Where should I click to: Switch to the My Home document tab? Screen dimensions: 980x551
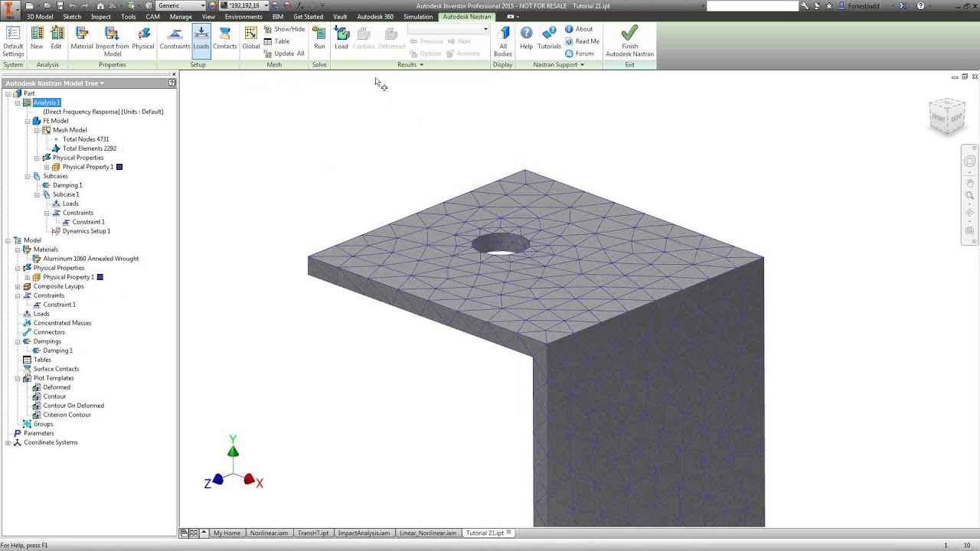(227, 533)
